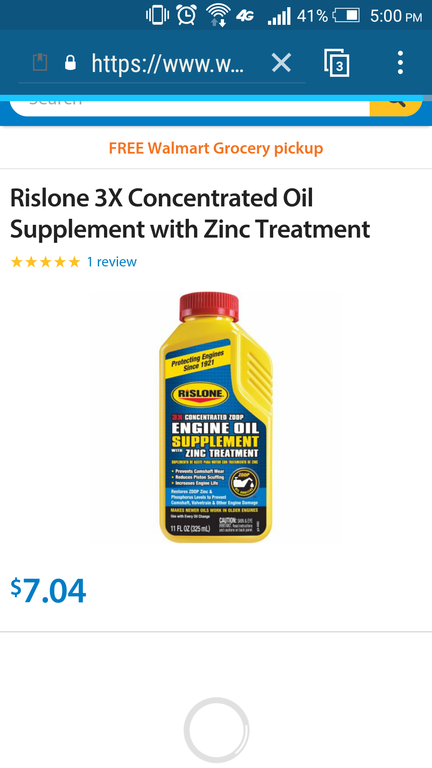Screen dimensions: 432x768
Task: Tap the bookmark page icon beside the padlock
Action: click(40, 62)
